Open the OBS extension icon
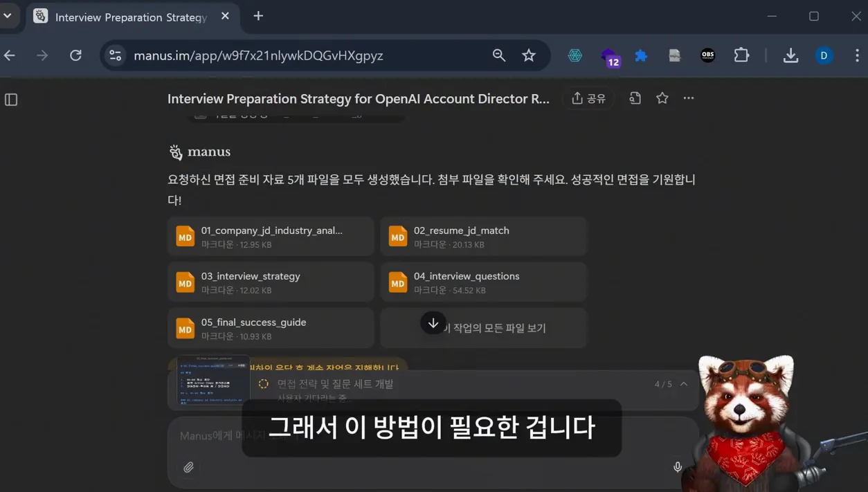 pos(707,55)
